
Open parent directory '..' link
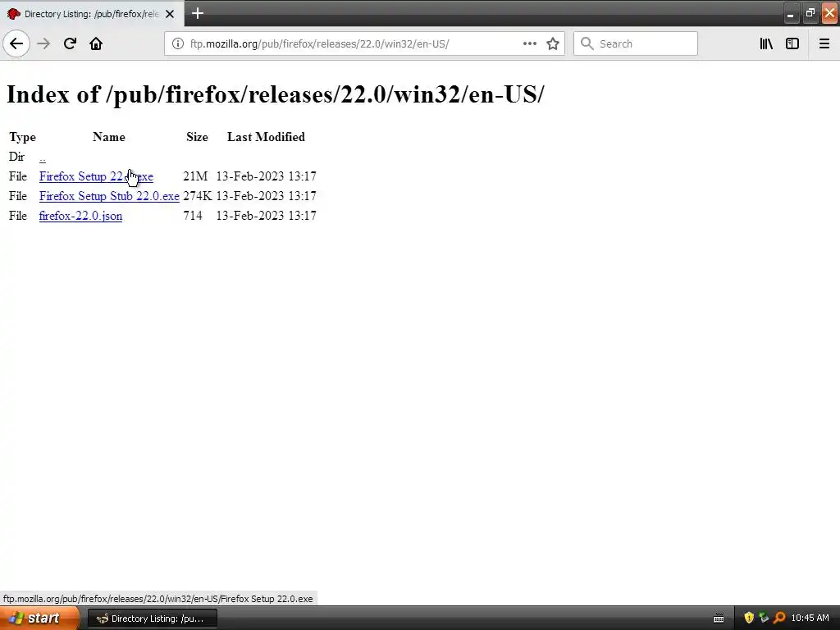pyautogui.click(x=43, y=157)
